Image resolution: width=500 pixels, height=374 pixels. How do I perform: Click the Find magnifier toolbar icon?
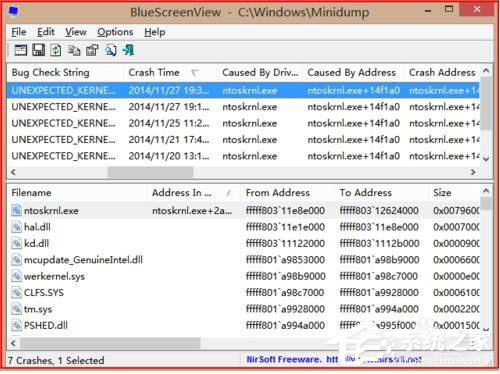coord(111,51)
